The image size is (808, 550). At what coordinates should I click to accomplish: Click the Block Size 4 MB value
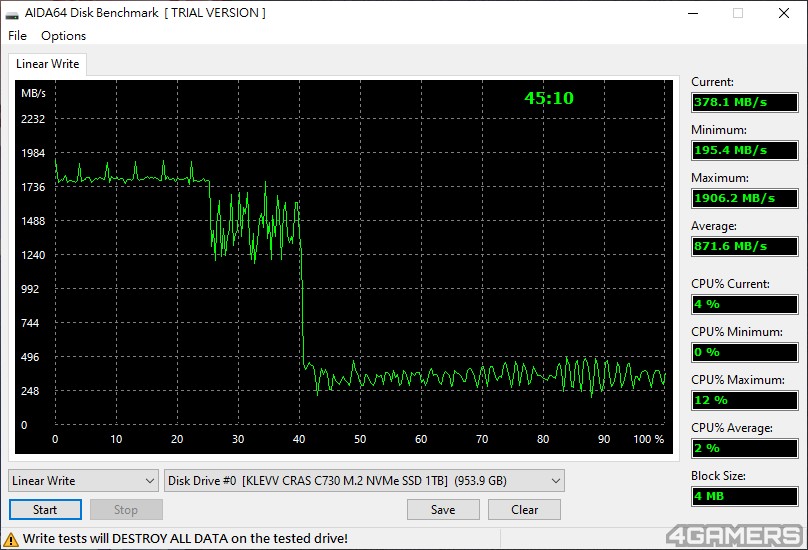pyautogui.click(x=745, y=496)
